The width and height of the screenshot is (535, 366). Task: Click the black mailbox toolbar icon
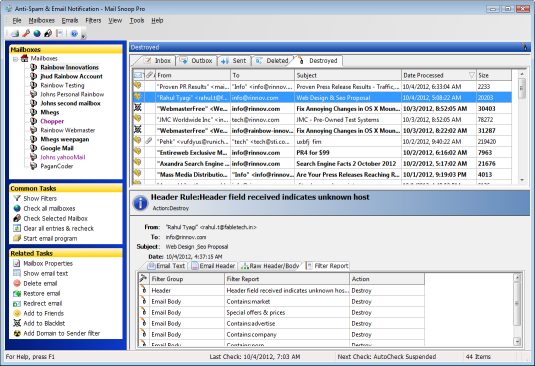48,33
